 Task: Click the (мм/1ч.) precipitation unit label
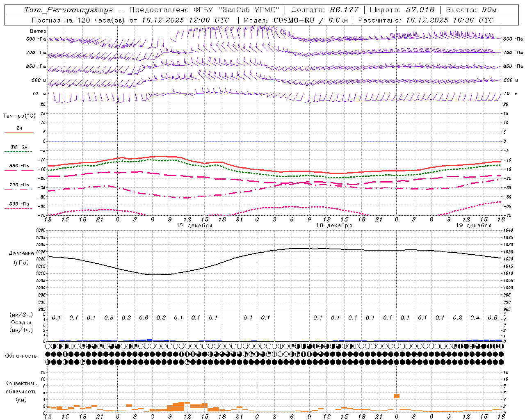click(21, 330)
